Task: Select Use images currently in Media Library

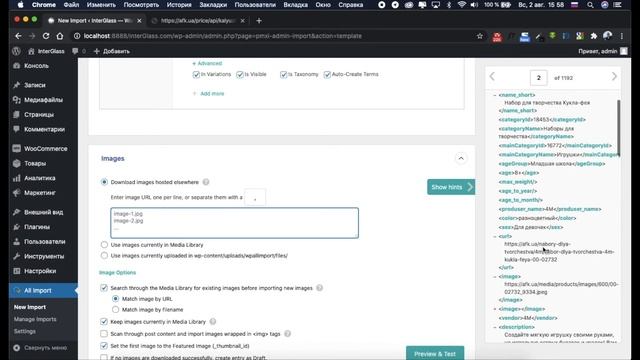Action: 104,244
